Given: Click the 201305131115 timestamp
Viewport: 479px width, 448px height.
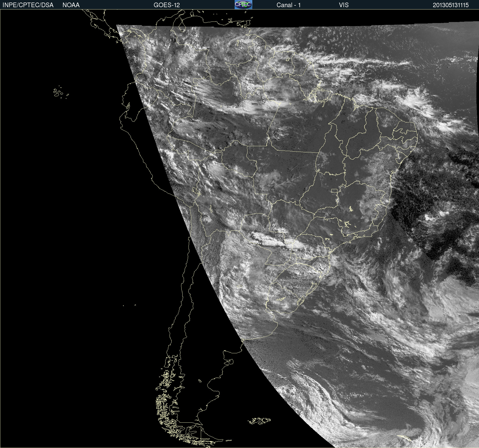Looking at the screenshot, I should tap(451, 5).
